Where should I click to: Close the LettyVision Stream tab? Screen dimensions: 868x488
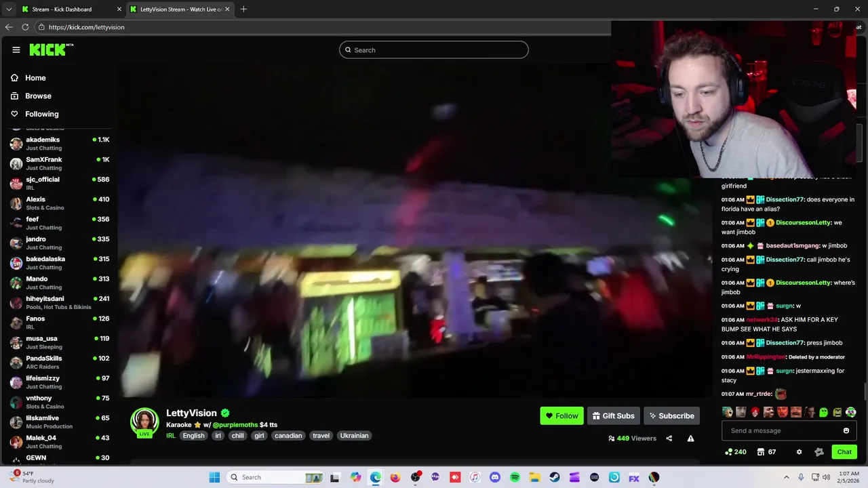coord(227,9)
